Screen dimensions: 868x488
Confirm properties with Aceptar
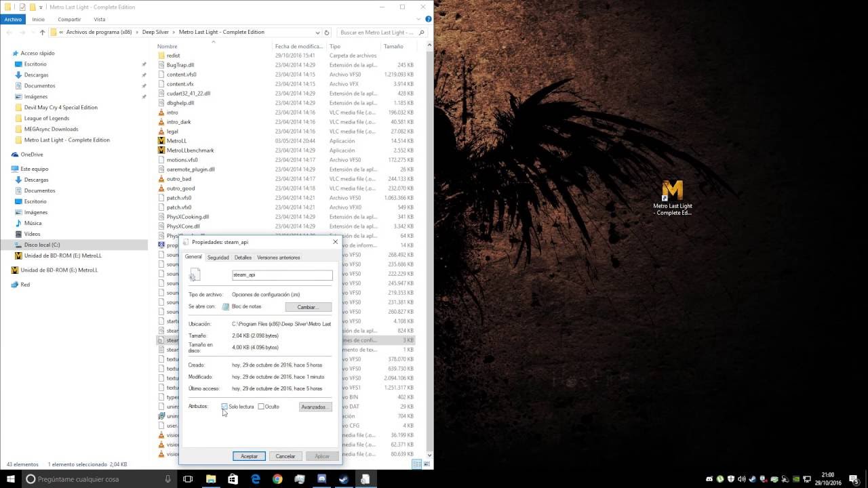pos(249,456)
